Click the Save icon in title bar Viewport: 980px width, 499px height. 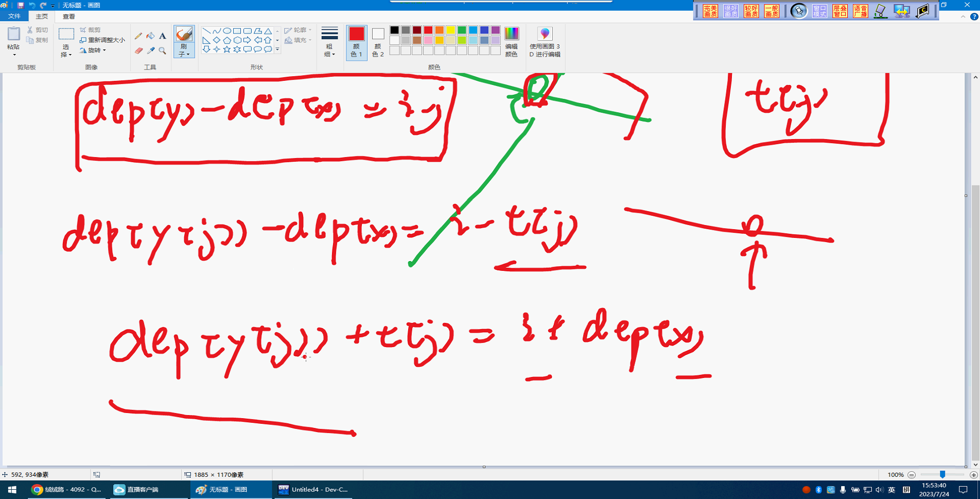(21, 5)
